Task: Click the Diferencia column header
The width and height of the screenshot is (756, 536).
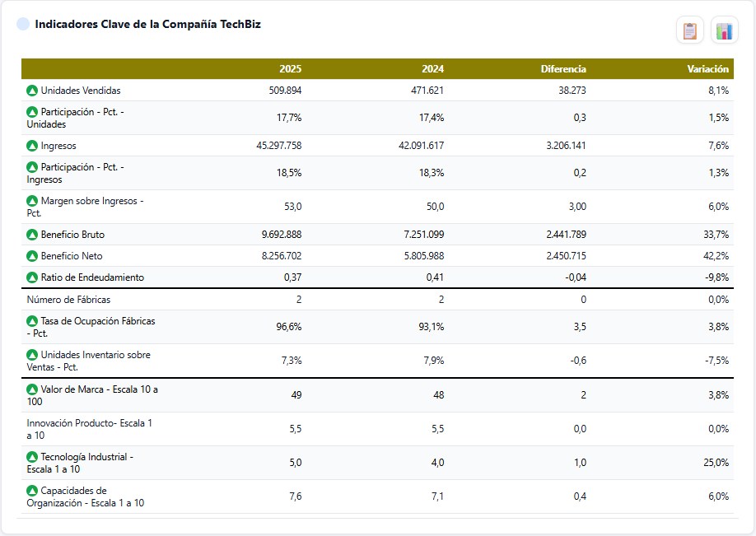Action: (x=563, y=69)
